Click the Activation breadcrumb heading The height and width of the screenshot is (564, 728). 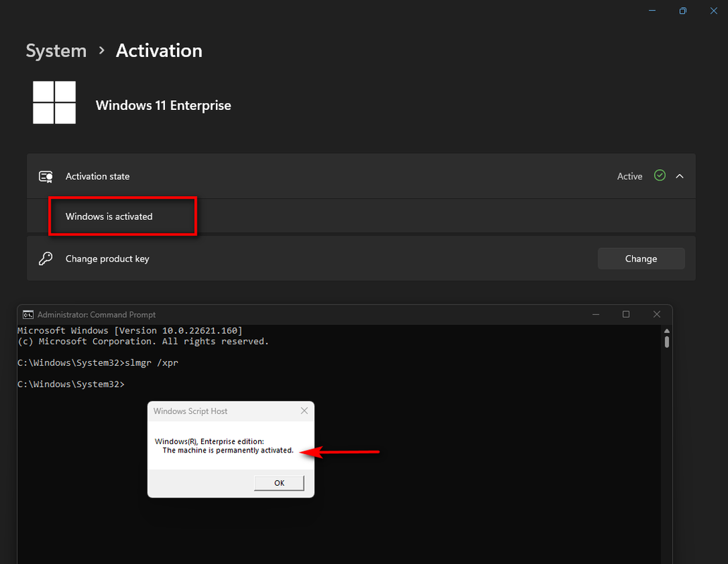point(159,51)
